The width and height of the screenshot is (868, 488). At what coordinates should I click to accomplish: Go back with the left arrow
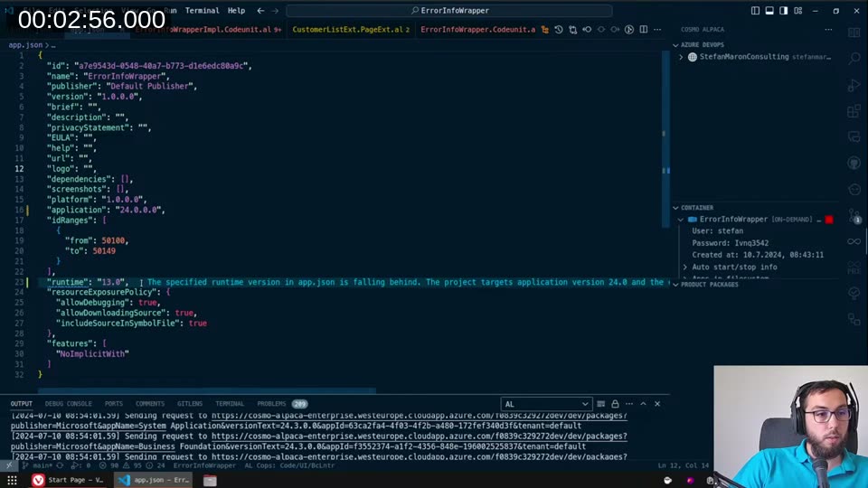pyautogui.click(x=260, y=11)
